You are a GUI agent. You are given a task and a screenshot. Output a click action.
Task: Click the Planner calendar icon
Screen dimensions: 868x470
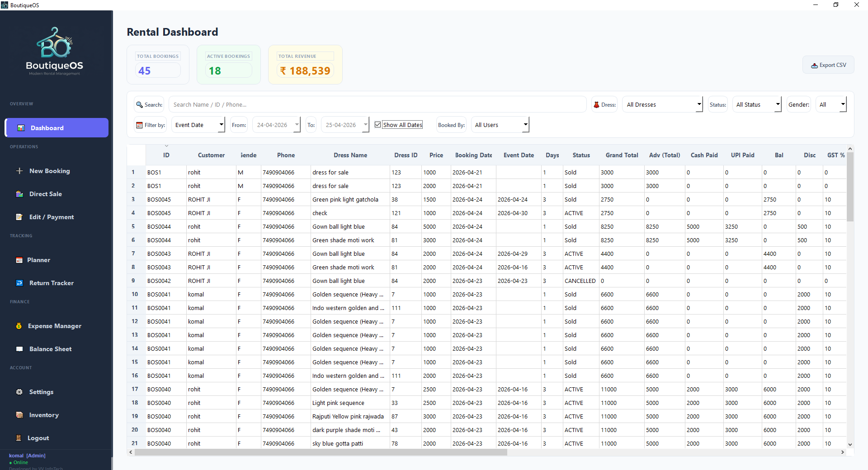click(x=19, y=260)
